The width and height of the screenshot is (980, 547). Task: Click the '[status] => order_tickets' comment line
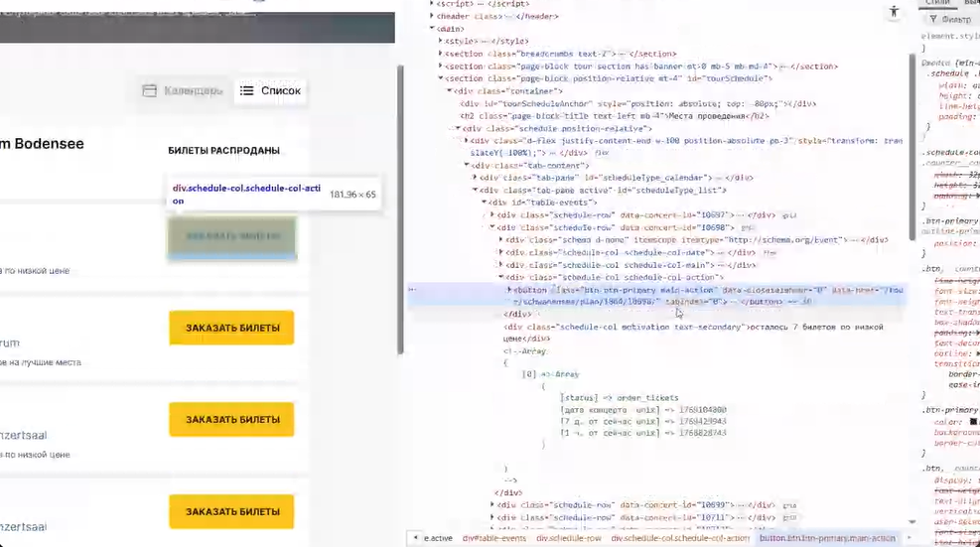[x=619, y=397]
